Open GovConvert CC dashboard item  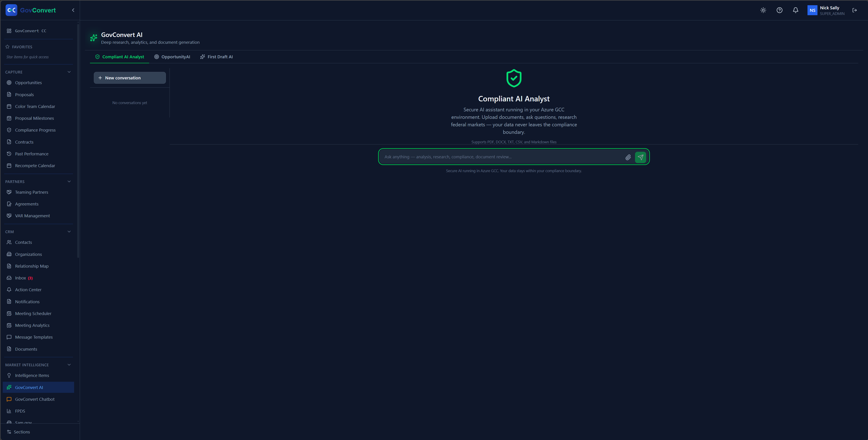click(x=38, y=31)
